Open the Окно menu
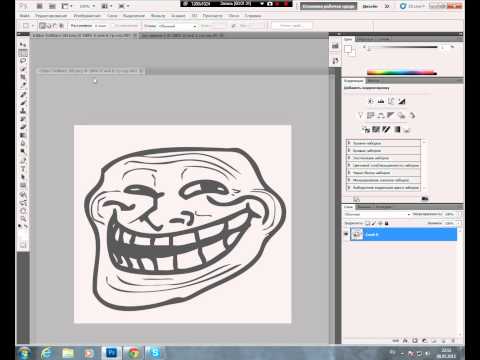The image size is (480, 360). [x=234, y=16]
